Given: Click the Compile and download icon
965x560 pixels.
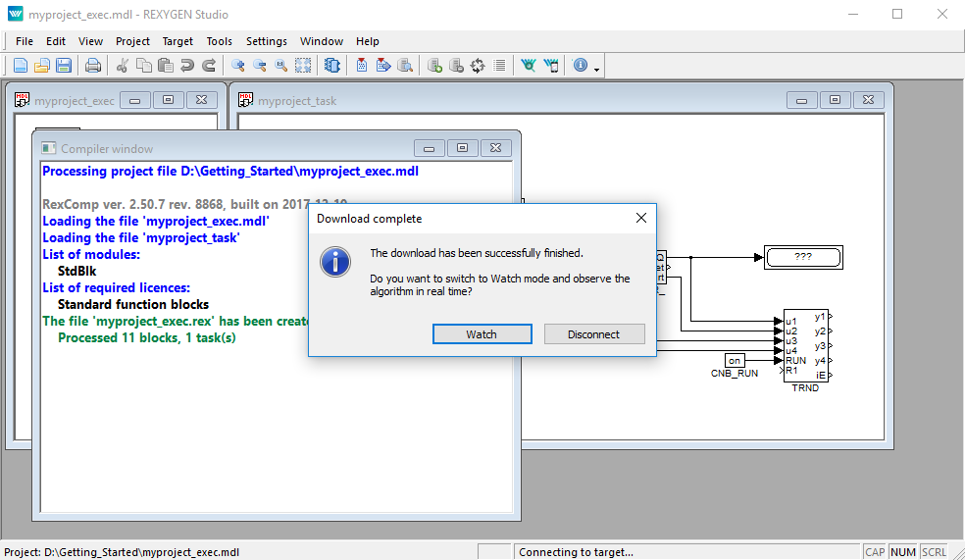Looking at the screenshot, I should pos(383,66).
